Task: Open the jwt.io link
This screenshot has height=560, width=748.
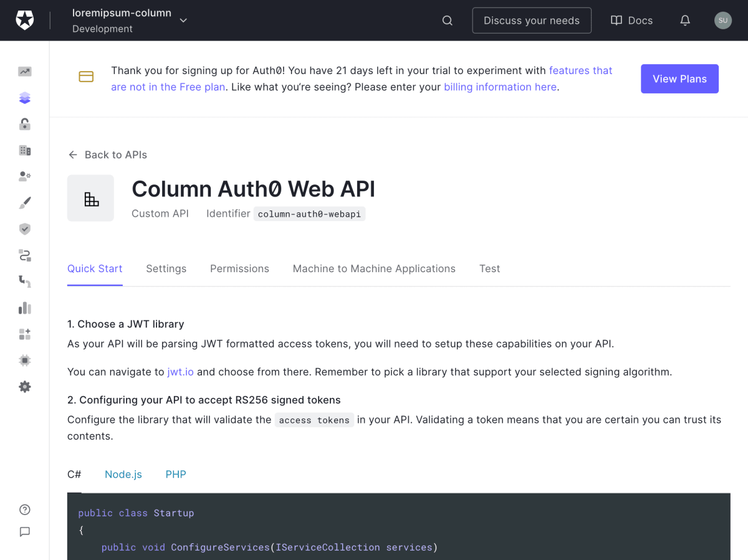Action: (x=180, y=372)
